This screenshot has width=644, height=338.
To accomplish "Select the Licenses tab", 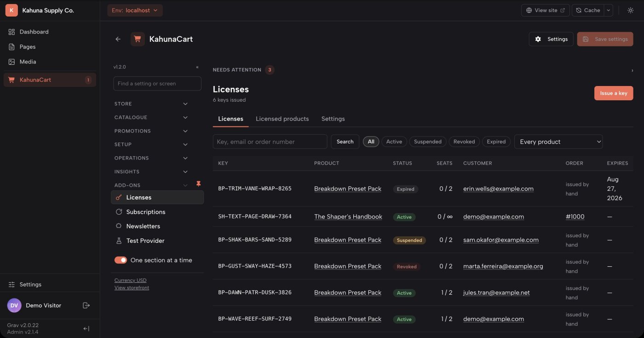I will tap(230, 119).
